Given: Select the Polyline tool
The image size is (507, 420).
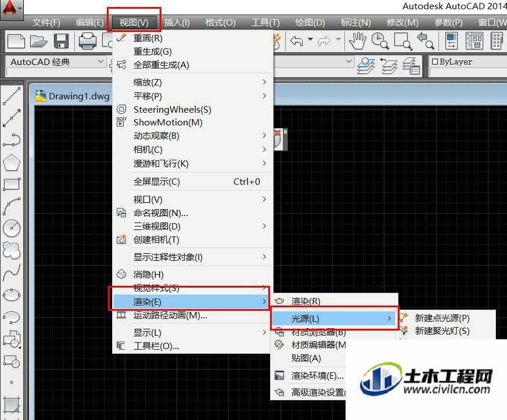Looking at the screenshot, I should [x=12, y=139].
